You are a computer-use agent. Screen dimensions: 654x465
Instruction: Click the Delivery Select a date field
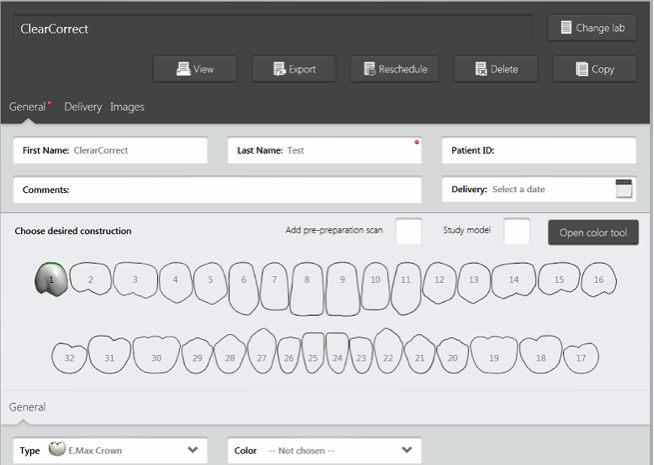tap(539, 189)
